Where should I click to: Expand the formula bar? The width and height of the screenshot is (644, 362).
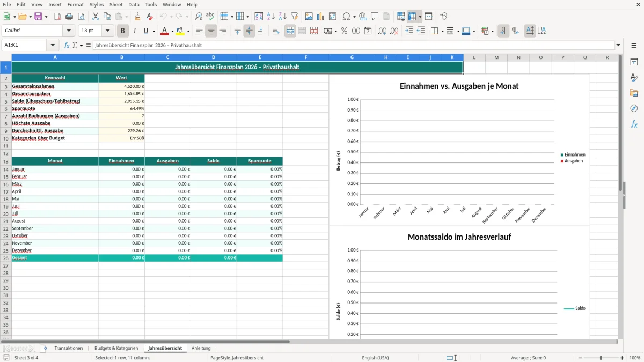[618, 46]
